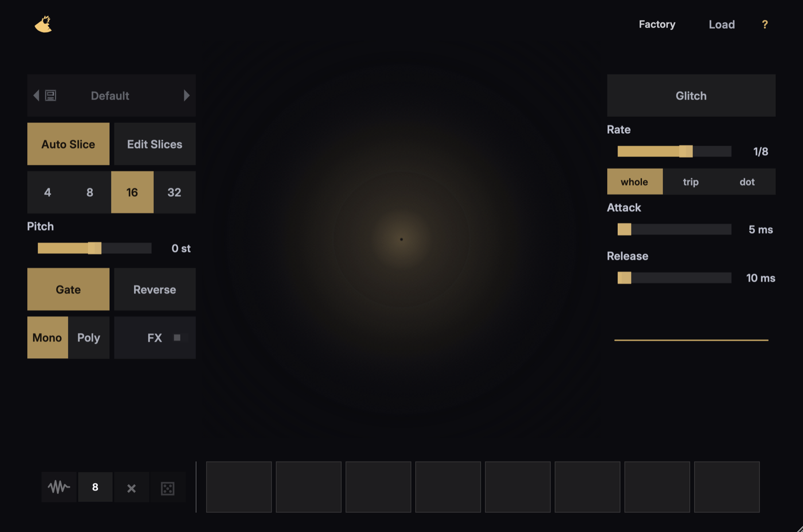Click the 5 ms attack value
This screenshot has height=532, width=803.
point(760,230)
